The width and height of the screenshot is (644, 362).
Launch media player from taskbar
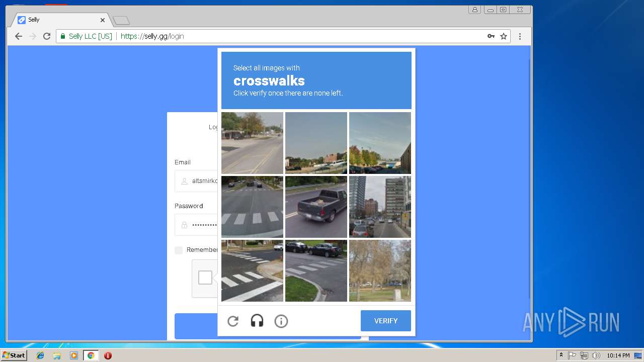[x=74, y=355]
